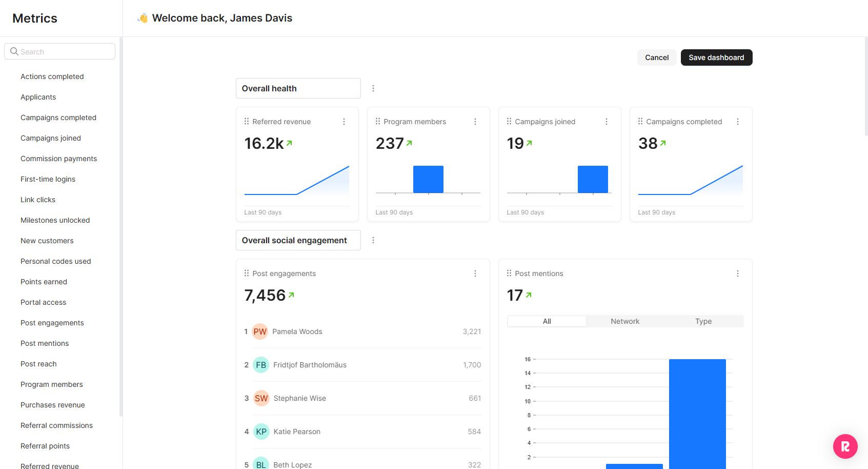Open three-dot menu on Referred revenue card
Image resolution: width=868 pixels, height=469 pixels.
(x=344, y=122)
